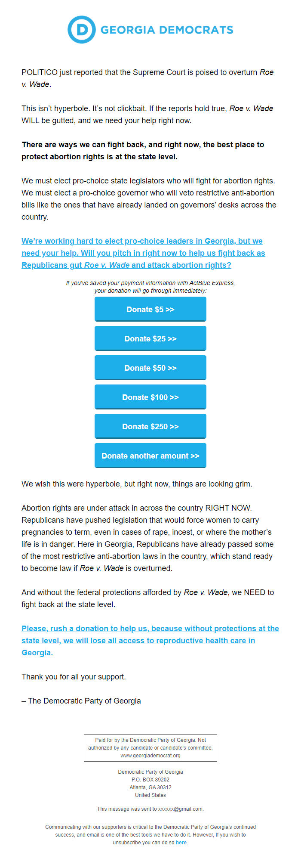Click the 'Thank you for all your support' line
The height and width of the screenshot is (868, 301).
pos(74,677)
